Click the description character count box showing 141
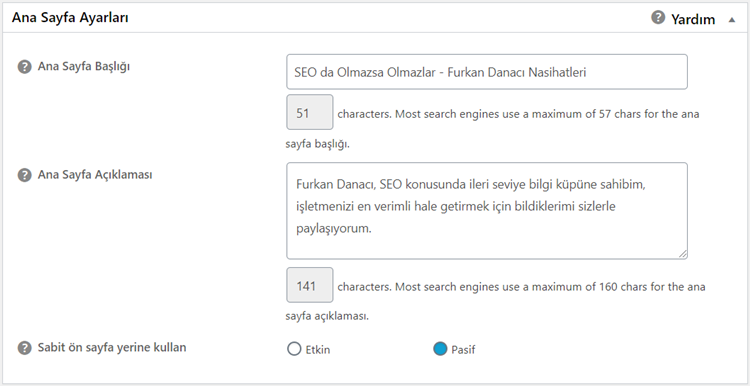Screen dimensions: 750x386 click(309, 285)
